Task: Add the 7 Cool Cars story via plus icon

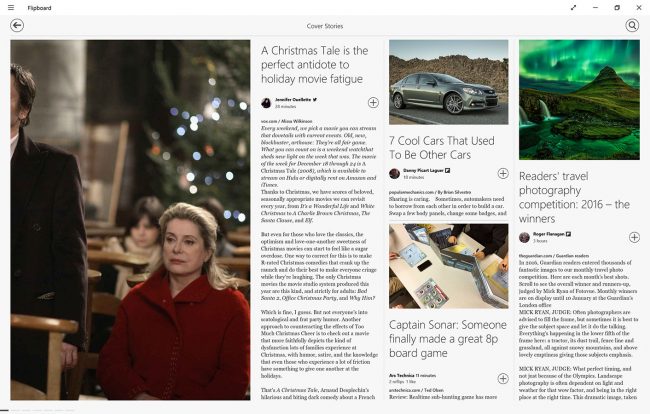Action: point(503,173)
